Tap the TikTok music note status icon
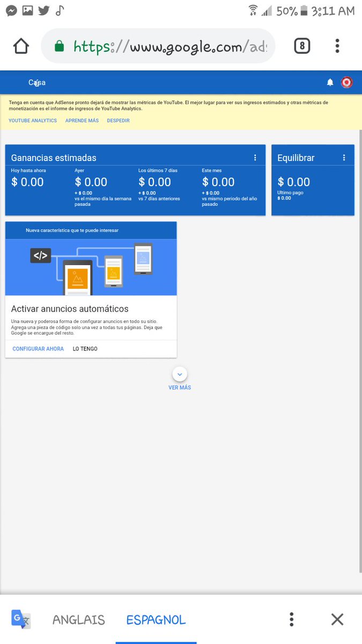Image resolution: width=362 pixels, height=644 pixels. (60, 10)
